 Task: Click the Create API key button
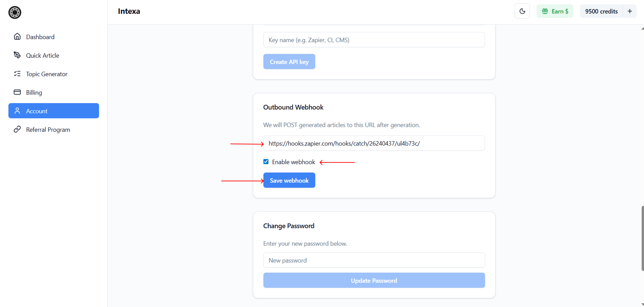coord(289,62)
